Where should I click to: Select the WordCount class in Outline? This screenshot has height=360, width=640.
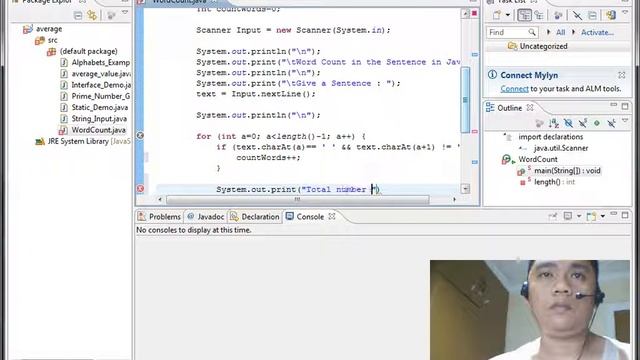538,159
